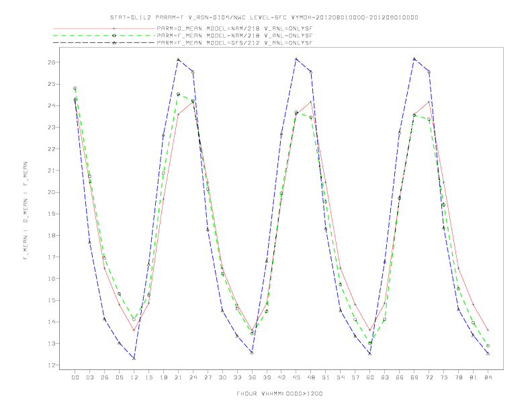
Task: Click x-axis tick label 12
Action: click(134, 377)
